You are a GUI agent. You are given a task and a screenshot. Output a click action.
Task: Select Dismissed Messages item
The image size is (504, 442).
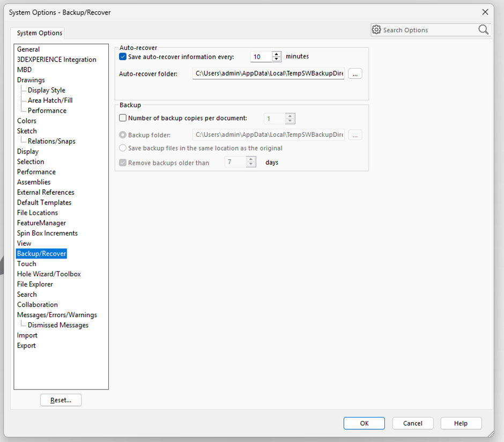point(58,325)
